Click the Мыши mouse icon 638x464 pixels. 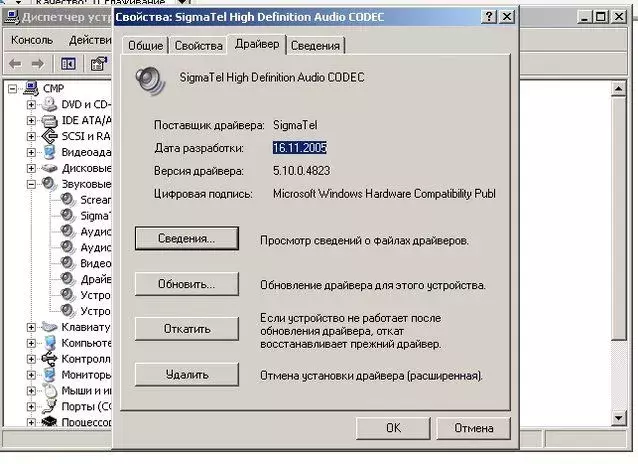pyautogui.click(x=50, y=391)
